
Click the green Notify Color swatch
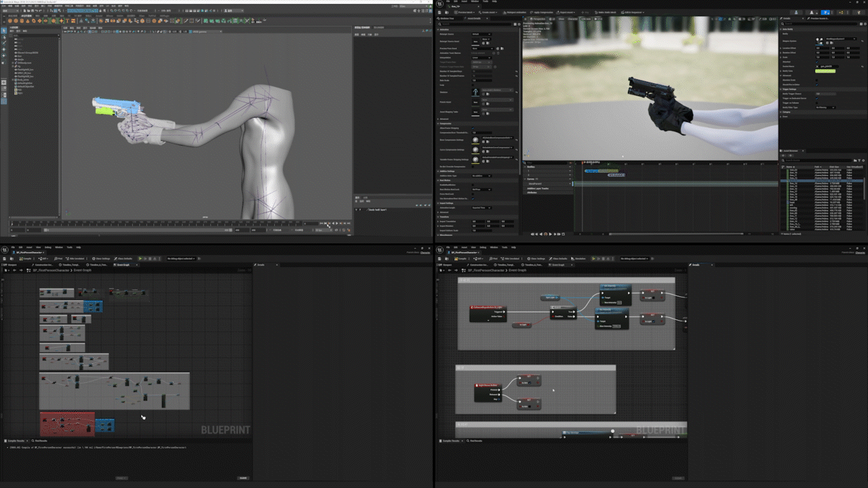point(825,71)
